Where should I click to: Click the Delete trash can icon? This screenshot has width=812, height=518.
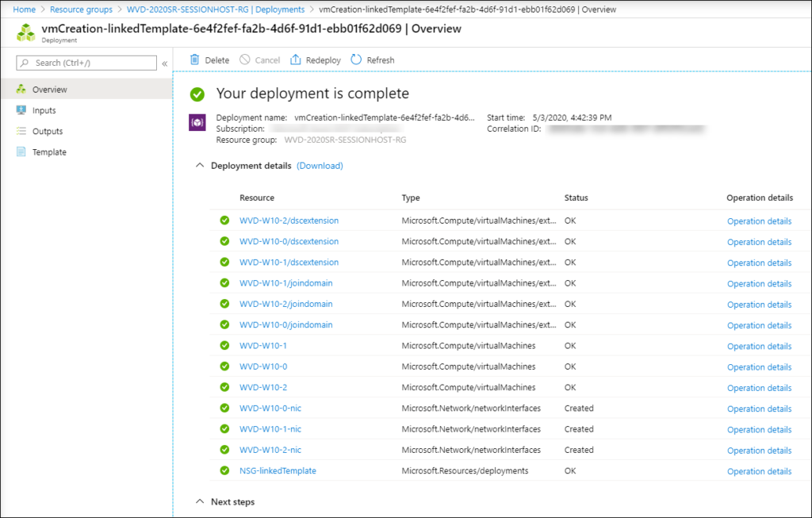coord(195,59)
